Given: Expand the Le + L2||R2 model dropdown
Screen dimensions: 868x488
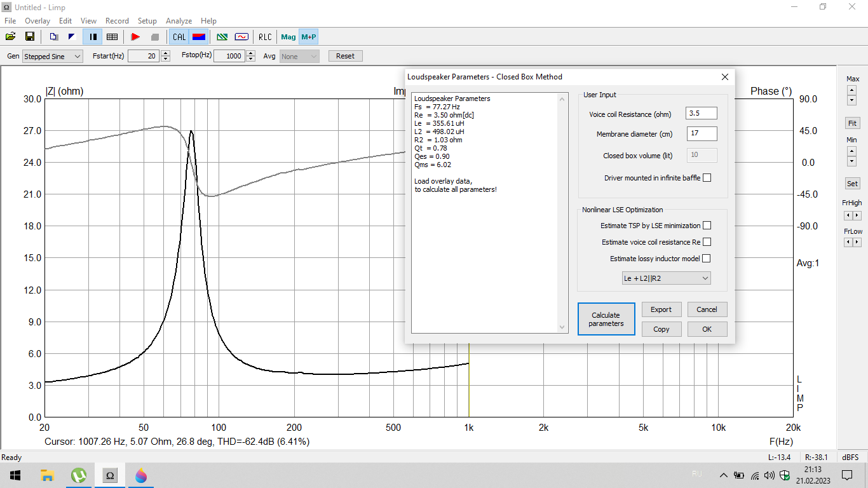Looking at the screenshot, I should coord(666,278).
